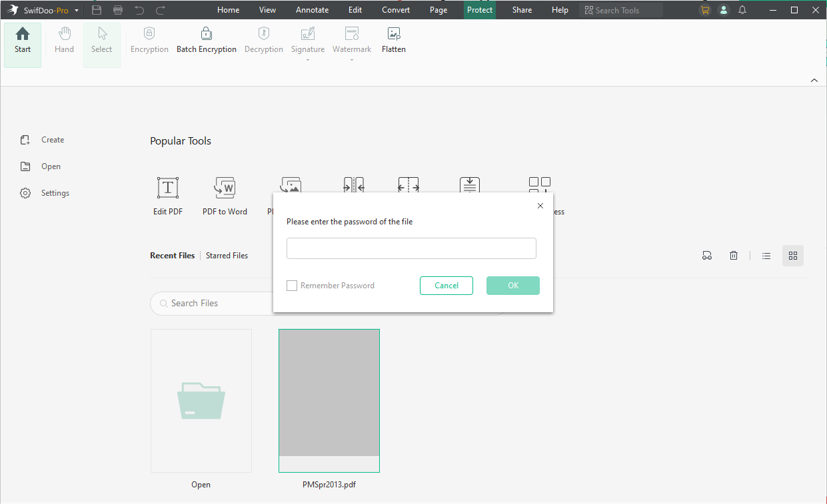827x504 pixels.
Task: Switch to list view layout
Action: coord(766,256)
